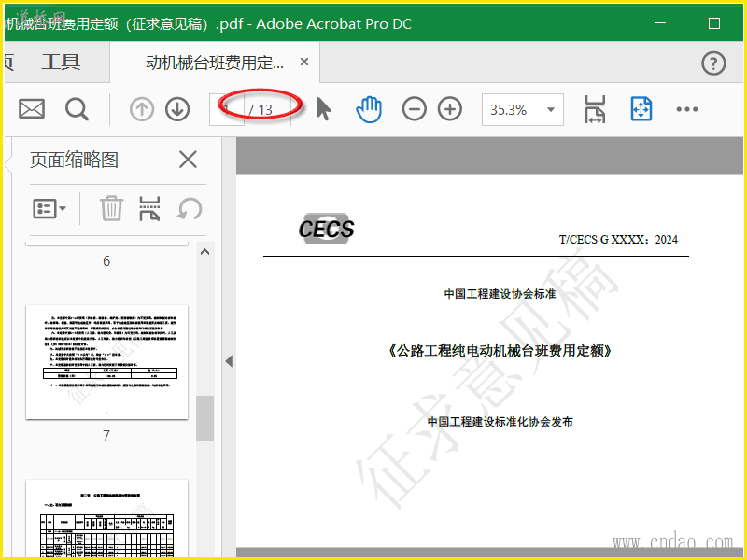Click fit width scrolling icon
747x560 pixels.
click(x=595, y=109)
